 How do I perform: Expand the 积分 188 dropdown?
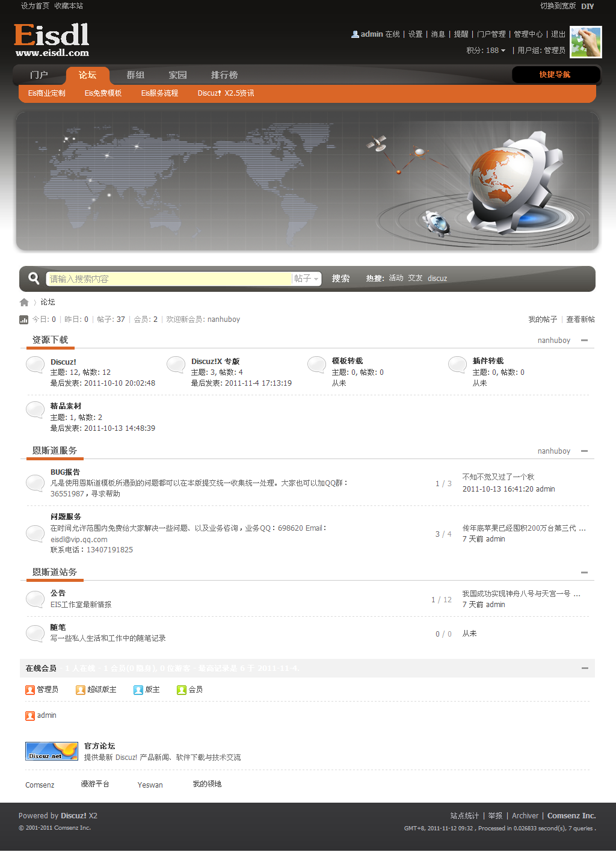coord(486,51)
